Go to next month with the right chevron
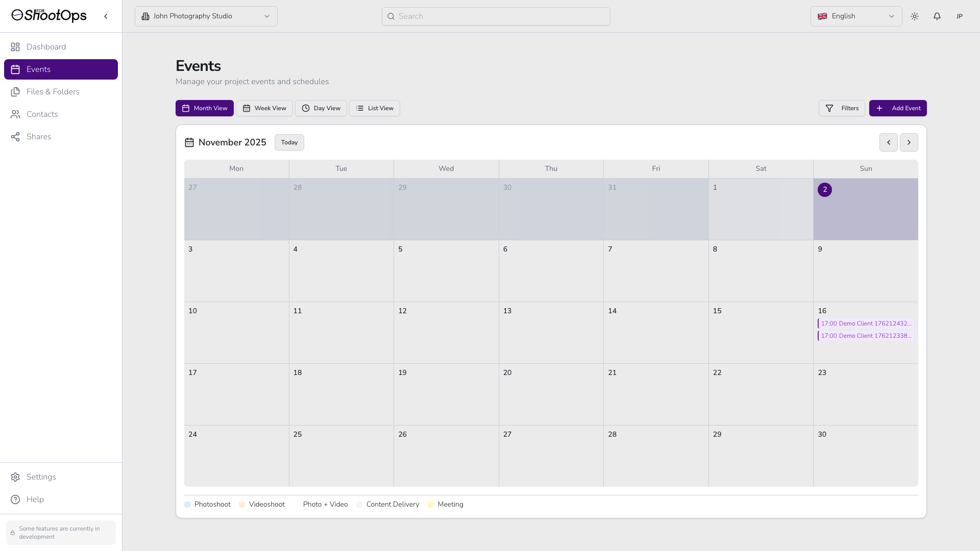 (909, 142)
